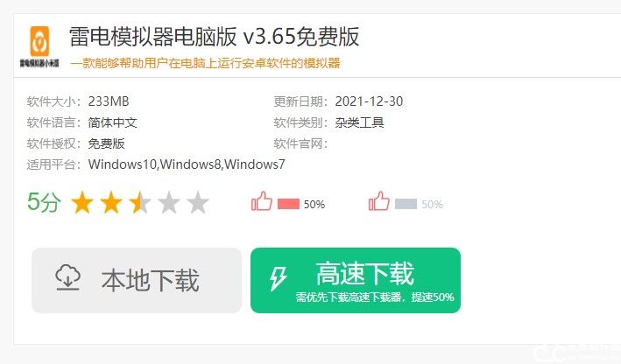The image size is (621, 364).
Task: Click the fifth gray rating star
Action: coord(198,202)
